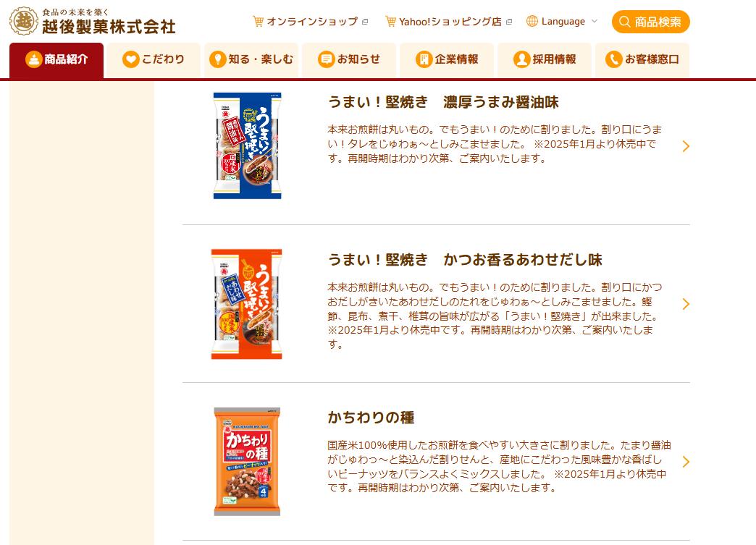Expand the Language dropdown chevron

594,21
